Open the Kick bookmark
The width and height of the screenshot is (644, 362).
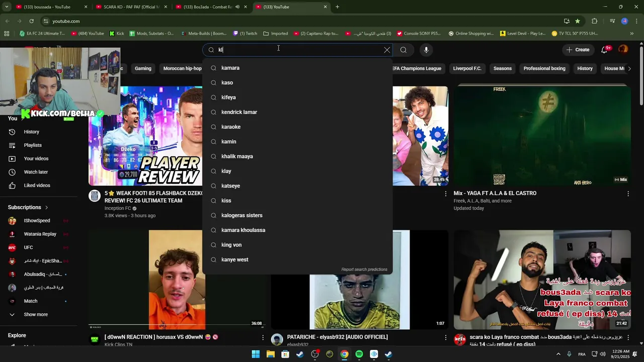click(117, 34)
